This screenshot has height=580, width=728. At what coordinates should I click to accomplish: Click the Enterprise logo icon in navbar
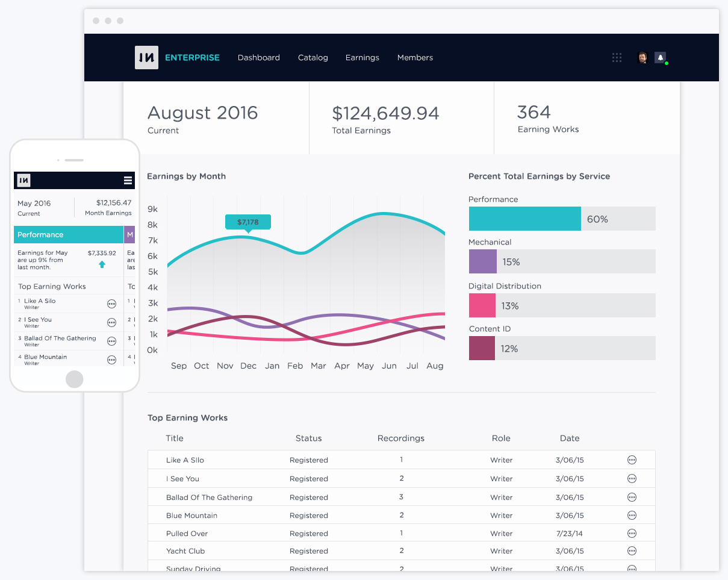tap(146, 58)
